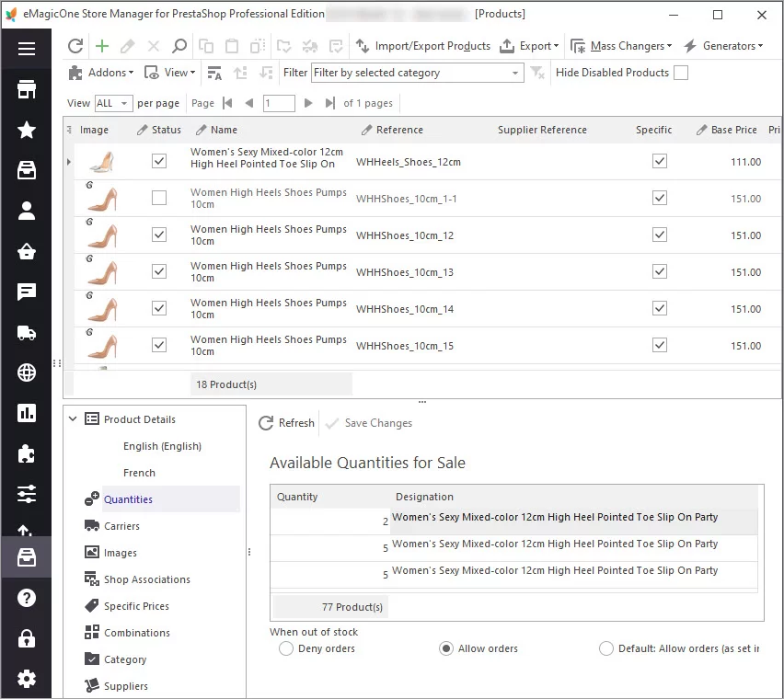Refresh products using the toolbar refresh icon

(75, 45)
